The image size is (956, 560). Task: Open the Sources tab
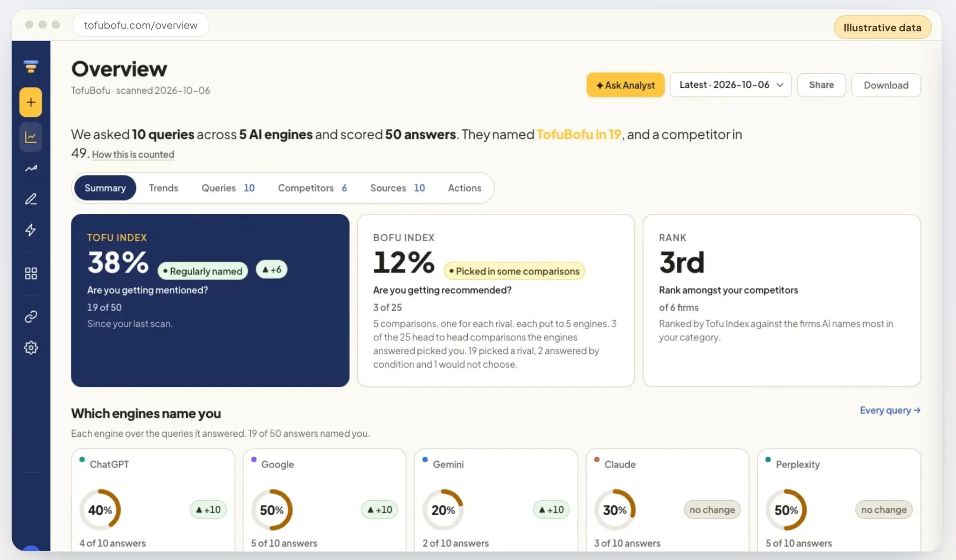[x=397, y=188]
